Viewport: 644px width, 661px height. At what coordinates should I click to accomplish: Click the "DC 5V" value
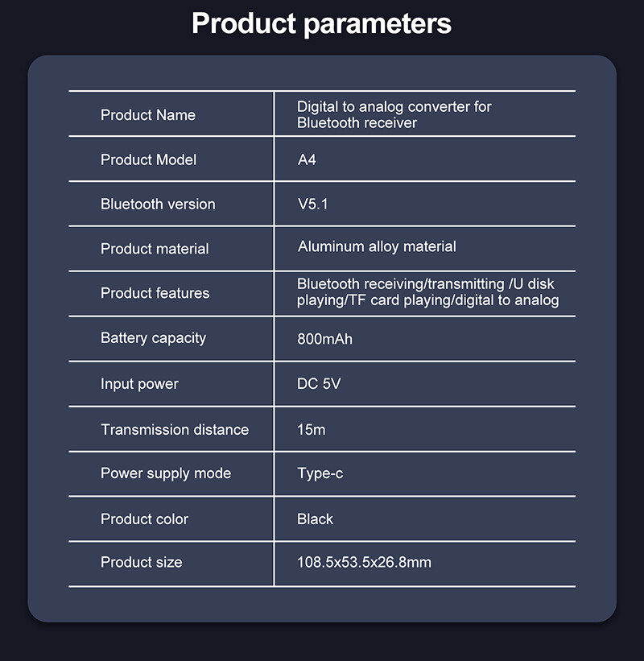(x=319, y=384)
